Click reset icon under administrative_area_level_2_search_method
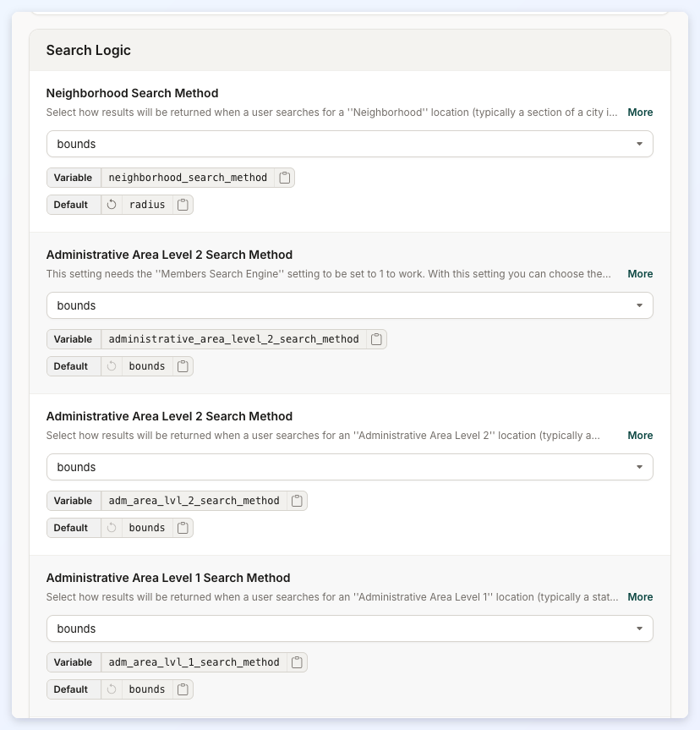The width and height of the screenshot is (700, 730). [x=112, y=366]
